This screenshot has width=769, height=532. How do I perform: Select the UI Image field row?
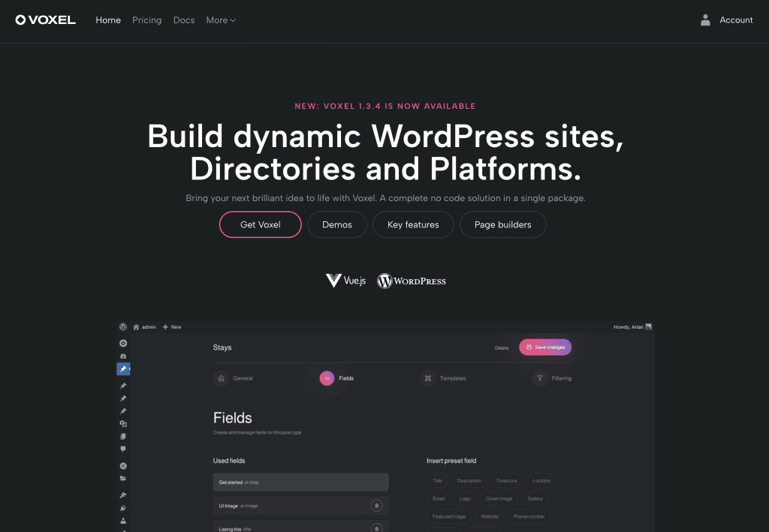(x=300, y=506)
